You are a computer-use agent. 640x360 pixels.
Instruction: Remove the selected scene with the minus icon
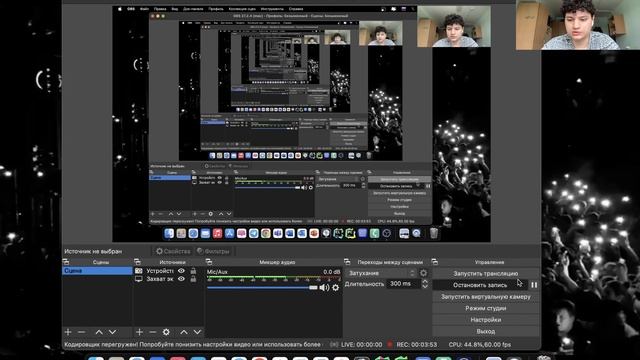click(x=81, y=332)
